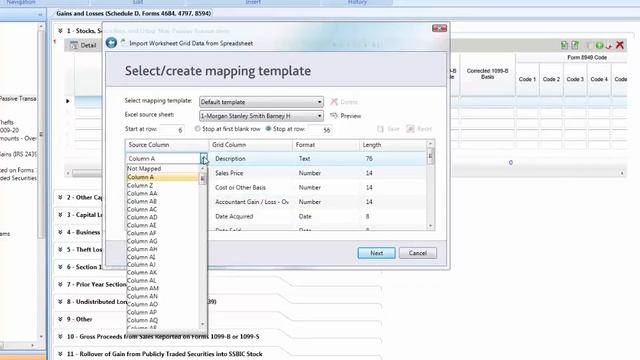640x360 pixels.
Task: Click the Length column header
Action: [x=393, y=145]
